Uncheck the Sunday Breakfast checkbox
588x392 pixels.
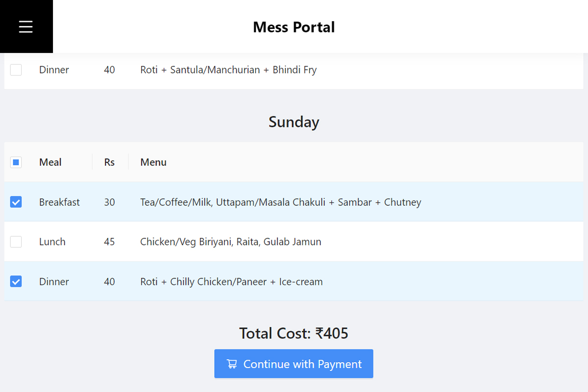coord(16,202)
